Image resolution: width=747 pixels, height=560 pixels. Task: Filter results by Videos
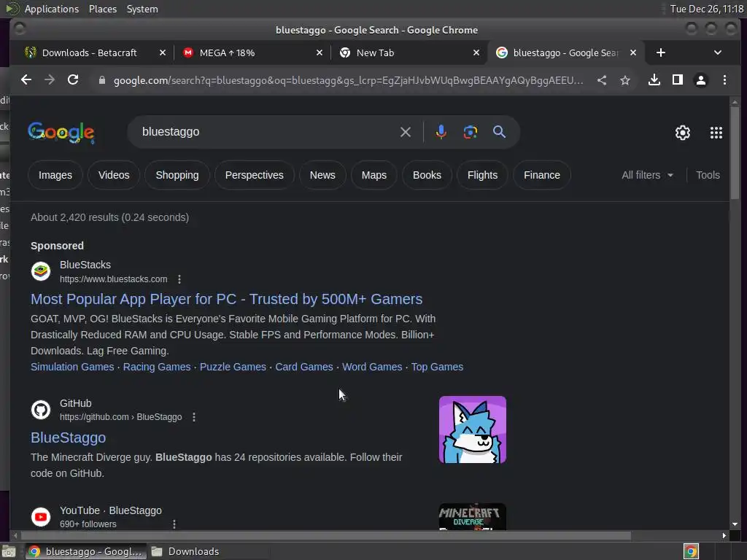[x=114, y=175]
